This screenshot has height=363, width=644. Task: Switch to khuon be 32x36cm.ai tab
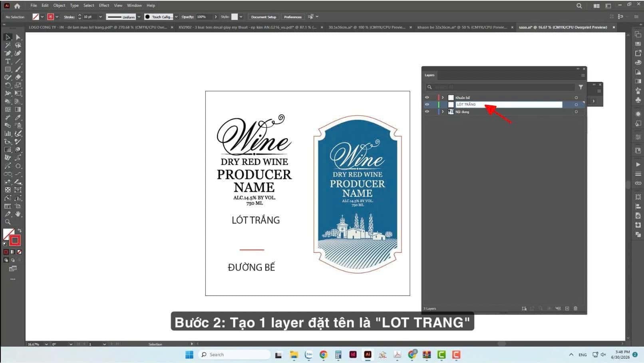pos(462,27)
